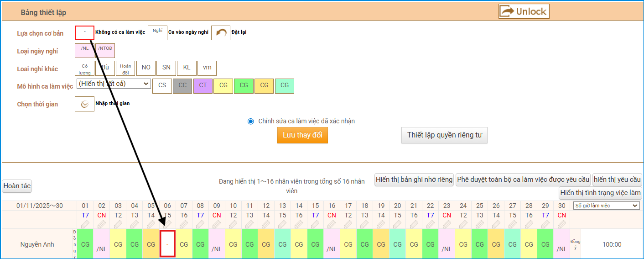Viewport: 644px width, 259px height.
Task: Click 'Hiển thị bản ghi nhớ riêng' button
Action: coord(414,180)
